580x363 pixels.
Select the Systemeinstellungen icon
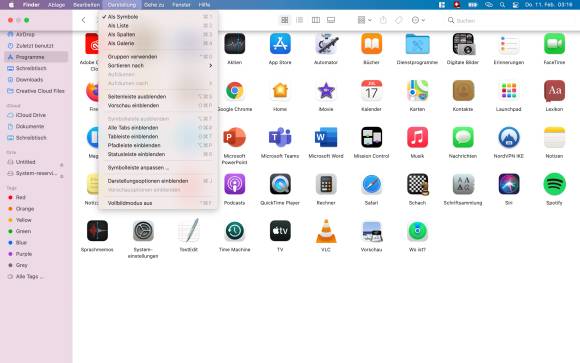[x=143, y=231]
